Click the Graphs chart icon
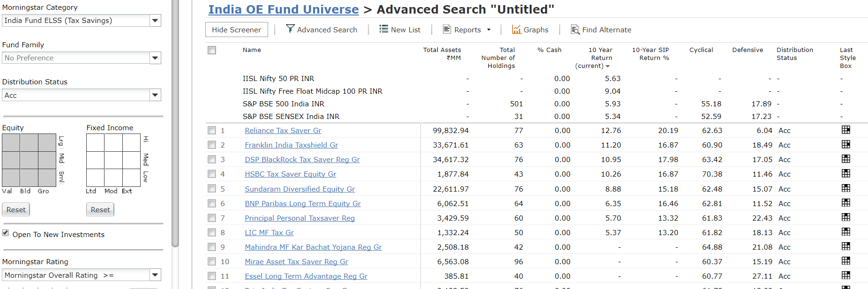Image resolution: width=868 pixels, height=289 pixels. tap(516, 30)
